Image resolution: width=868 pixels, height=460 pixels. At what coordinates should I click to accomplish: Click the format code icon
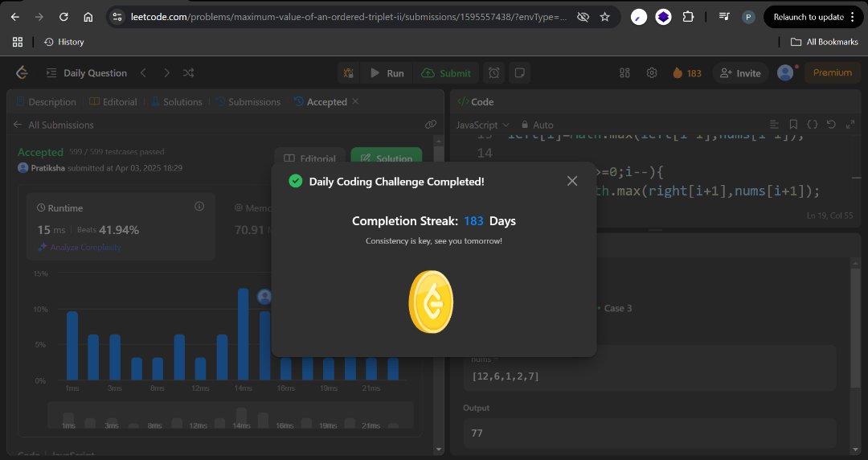[x=775, y=125]
